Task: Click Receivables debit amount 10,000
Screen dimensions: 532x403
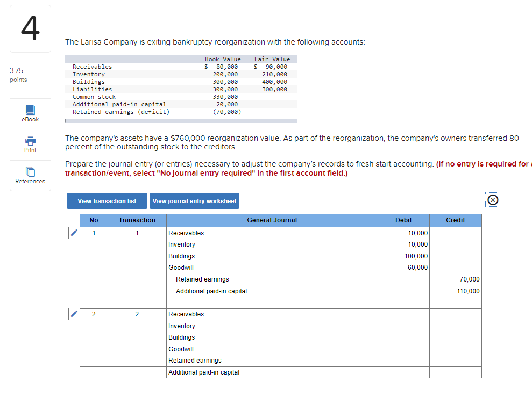Action: (403, 233)
